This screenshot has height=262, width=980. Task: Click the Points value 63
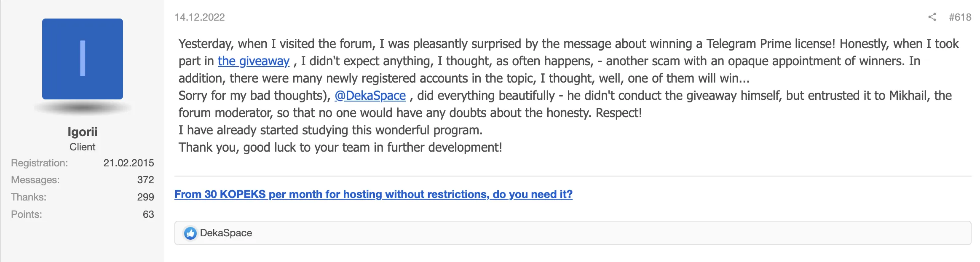click(x=148, y=214)
